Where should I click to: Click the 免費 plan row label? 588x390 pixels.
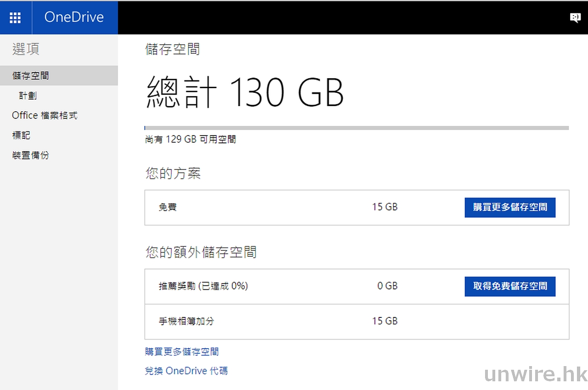[168, 207]
